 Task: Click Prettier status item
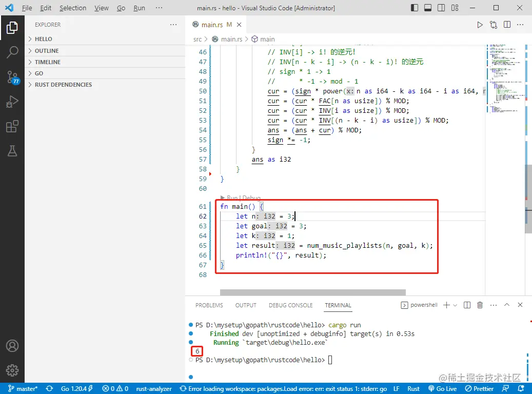click(479, 388)
